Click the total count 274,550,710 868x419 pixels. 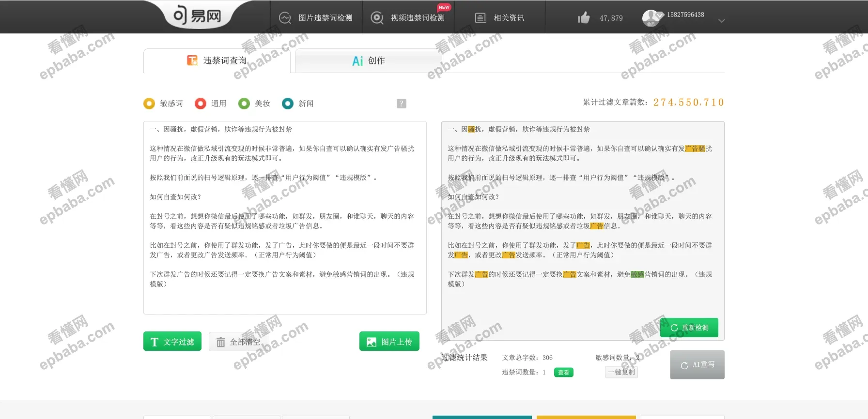pyautogui.click(x=689, y=102)
